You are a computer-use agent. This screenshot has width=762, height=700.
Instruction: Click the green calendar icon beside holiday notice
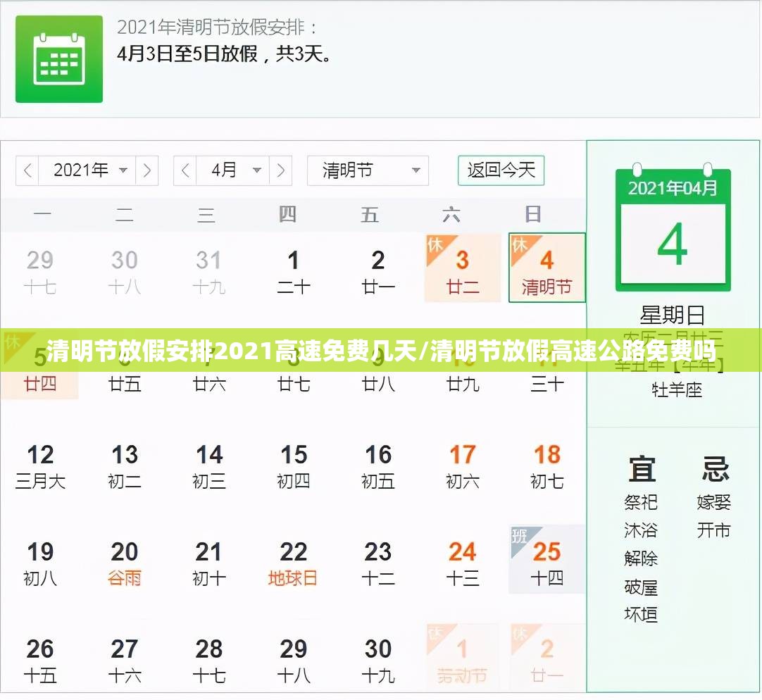[58, 59]
